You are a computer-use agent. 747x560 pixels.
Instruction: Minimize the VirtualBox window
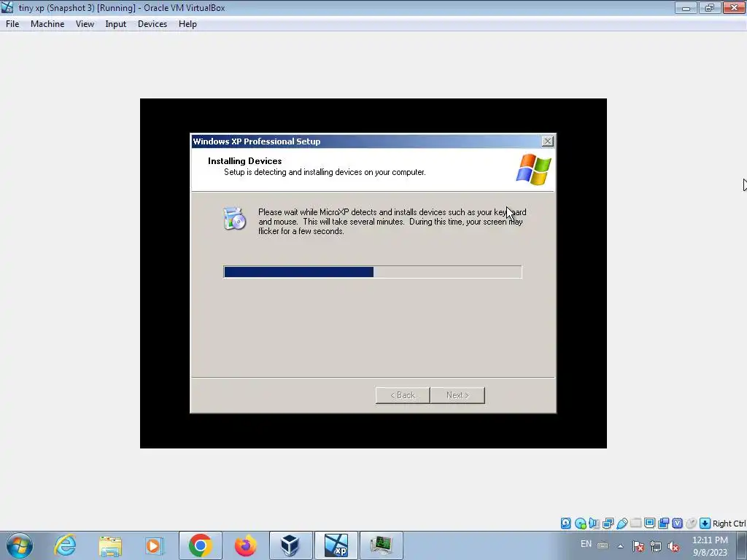[x=686, y=7]
